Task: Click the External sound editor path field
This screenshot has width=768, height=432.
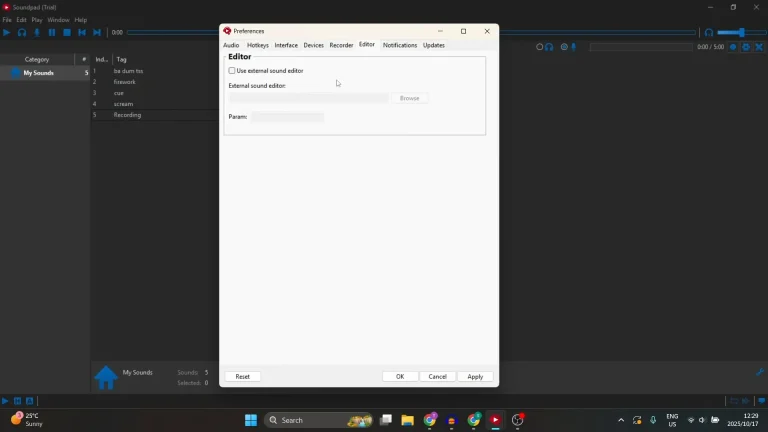Action: click(x=309, y=98)
